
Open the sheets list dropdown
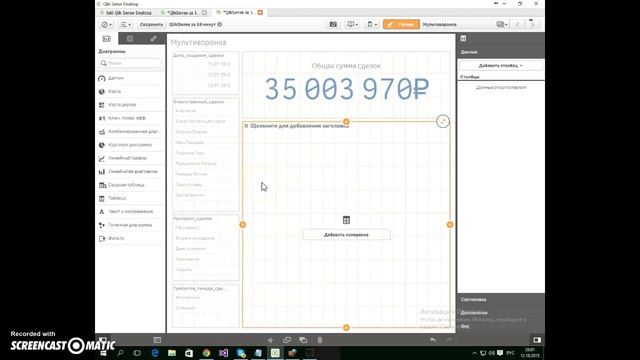click(x=502, y=24)
